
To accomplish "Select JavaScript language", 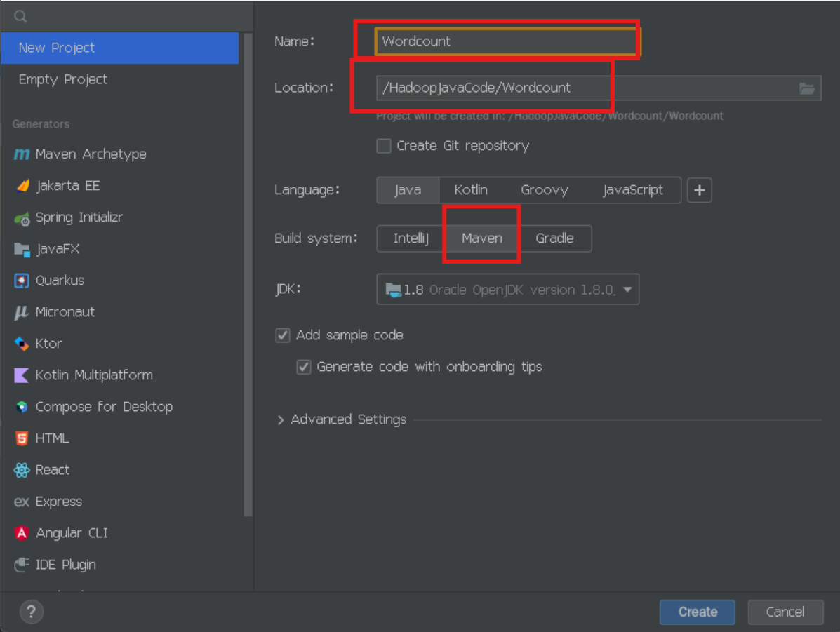I will coord(633,190).
